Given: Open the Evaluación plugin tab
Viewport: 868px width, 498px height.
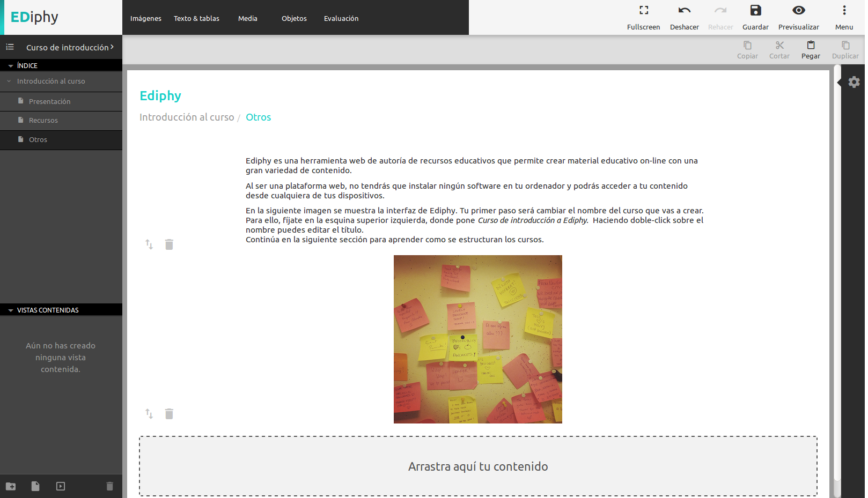Looking at the screenshot, I should pos(341,18).
